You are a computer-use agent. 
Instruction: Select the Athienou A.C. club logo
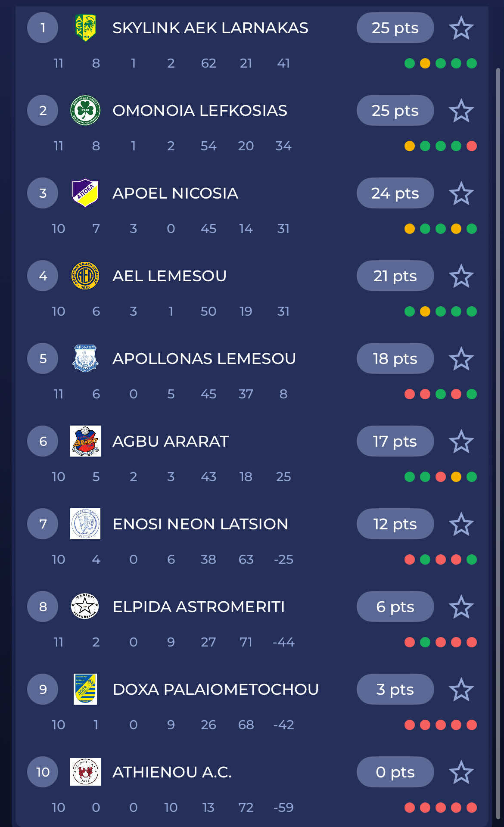(85, 772)
